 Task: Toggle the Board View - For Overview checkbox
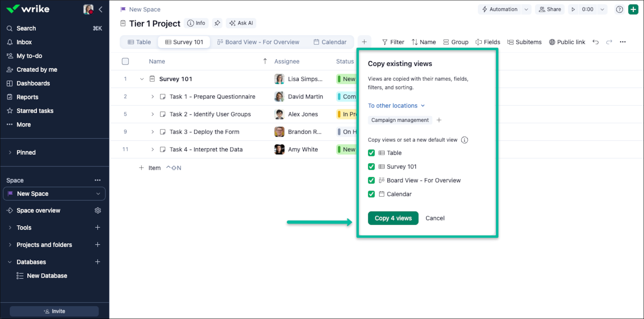click(x=371, y=181)
